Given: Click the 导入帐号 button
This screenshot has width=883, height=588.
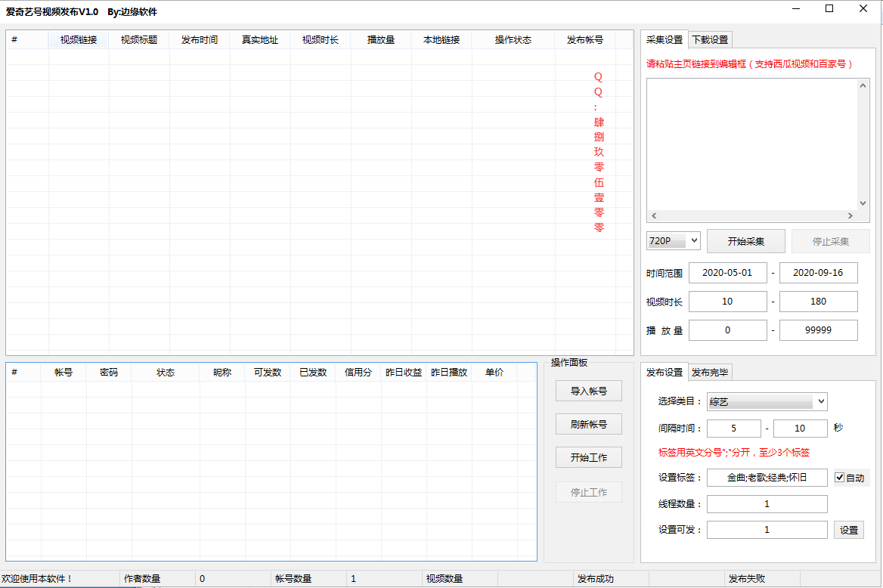Looking at the screenshot, I should click(588, 391).
